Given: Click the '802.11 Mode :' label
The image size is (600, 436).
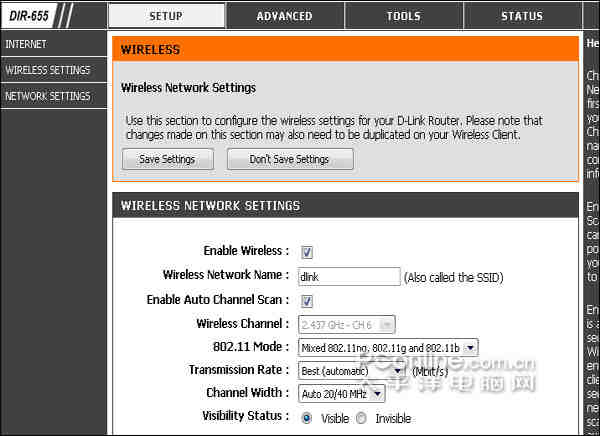Looking at the screenshot, I should [x=251, y=347].
